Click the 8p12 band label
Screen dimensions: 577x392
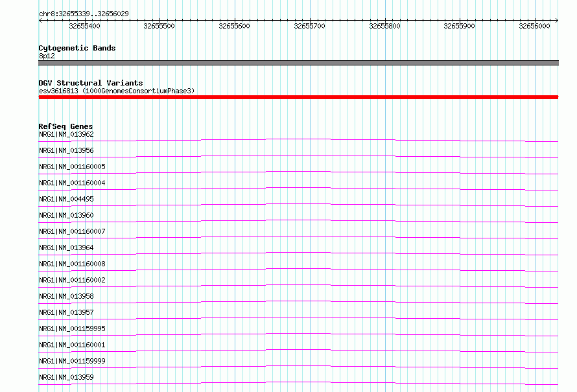pyautogui.click(x=47, y=56)
